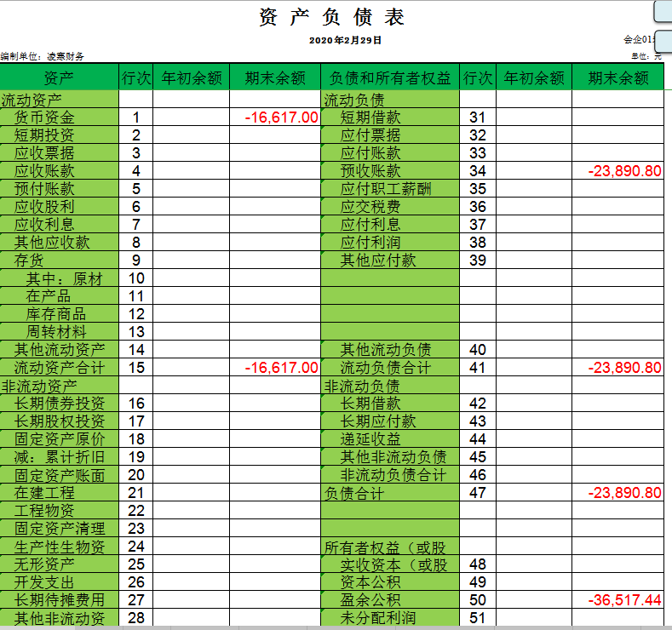The image size is (672, 630).
Task: Click the 无形资产 cell
Action: (x=59, y=564)
